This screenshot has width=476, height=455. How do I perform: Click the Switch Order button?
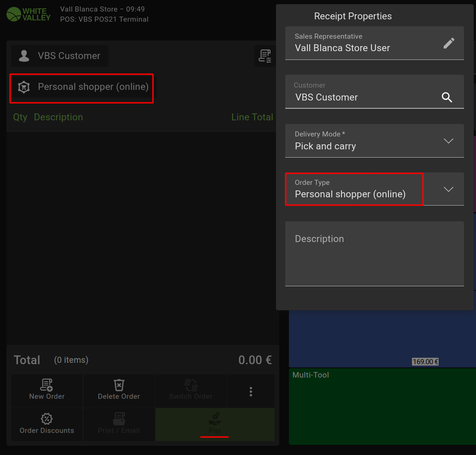(x=191, y=390)
